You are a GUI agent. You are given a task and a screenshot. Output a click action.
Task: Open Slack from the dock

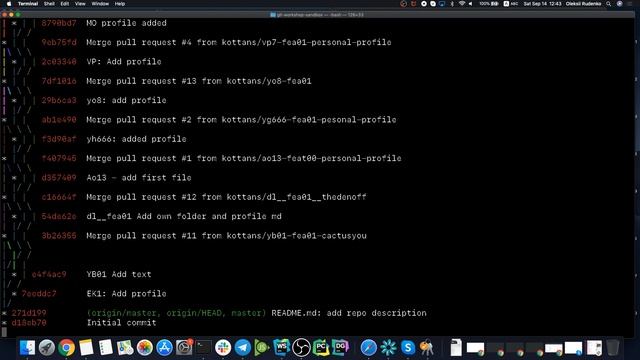click(223, 348)
